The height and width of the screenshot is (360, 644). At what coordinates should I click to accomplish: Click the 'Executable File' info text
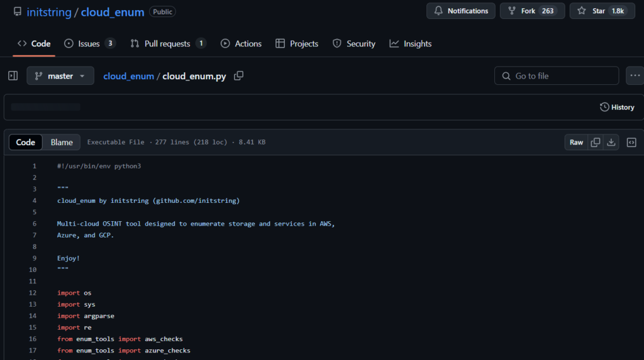[116, 142]
